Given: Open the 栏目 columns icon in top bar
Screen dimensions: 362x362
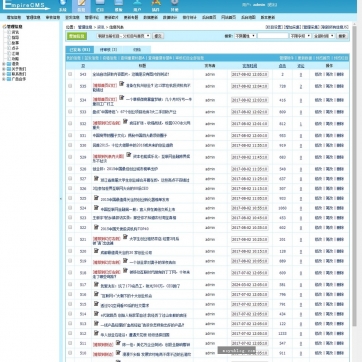Looking at the screenshot, I should [x=100, y=5].
